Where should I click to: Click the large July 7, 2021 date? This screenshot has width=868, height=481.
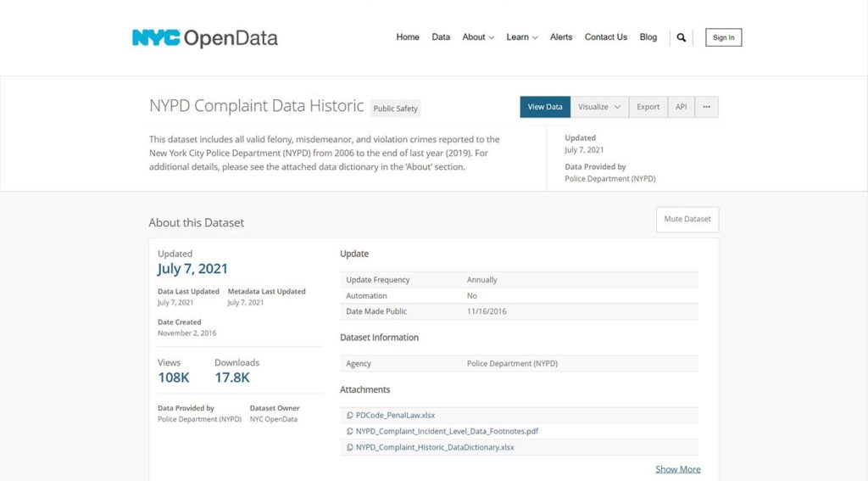click(192, 269)
